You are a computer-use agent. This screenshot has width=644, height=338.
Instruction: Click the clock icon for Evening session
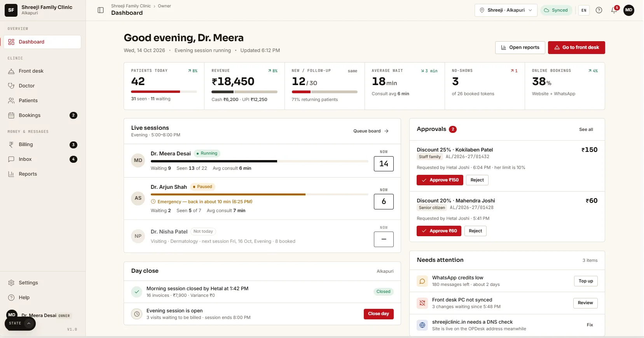click(x=136, y=314)
